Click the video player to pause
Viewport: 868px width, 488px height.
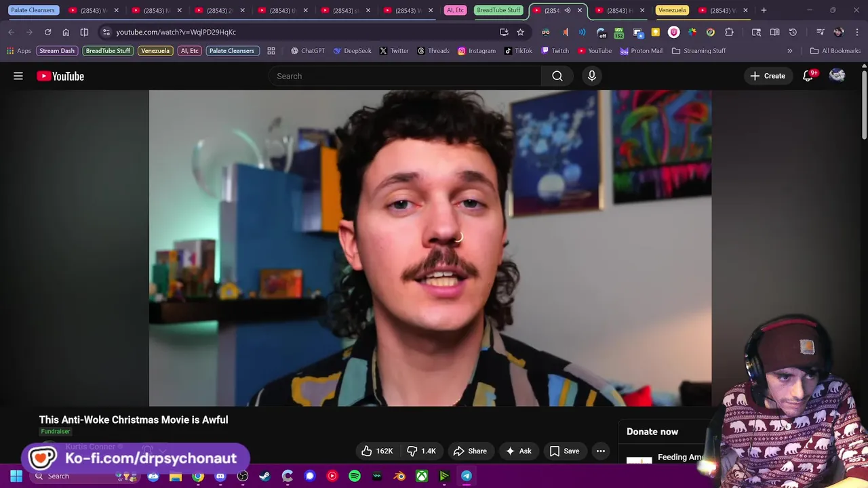pos(430,248)
